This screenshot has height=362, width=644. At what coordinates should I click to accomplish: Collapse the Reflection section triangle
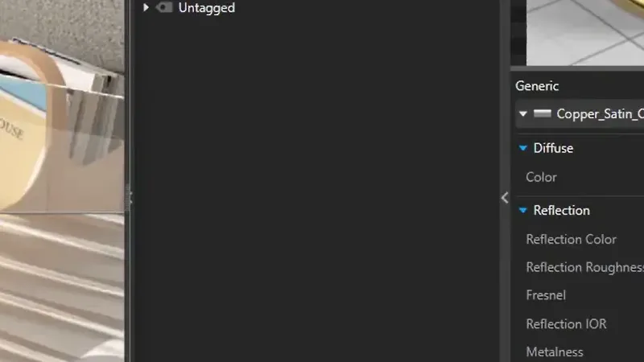(x=522, y=211)
